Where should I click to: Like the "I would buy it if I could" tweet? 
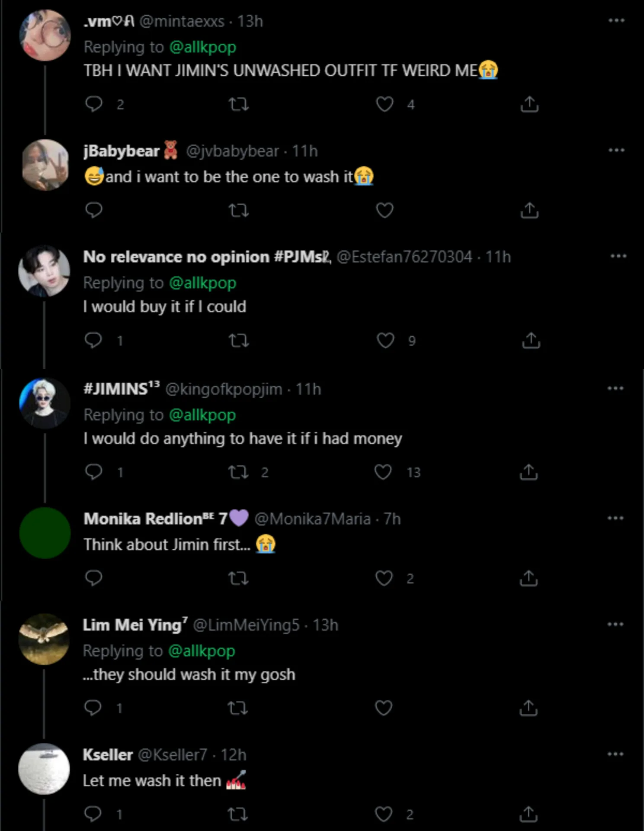pyautogui.click(x=385, y=341)
